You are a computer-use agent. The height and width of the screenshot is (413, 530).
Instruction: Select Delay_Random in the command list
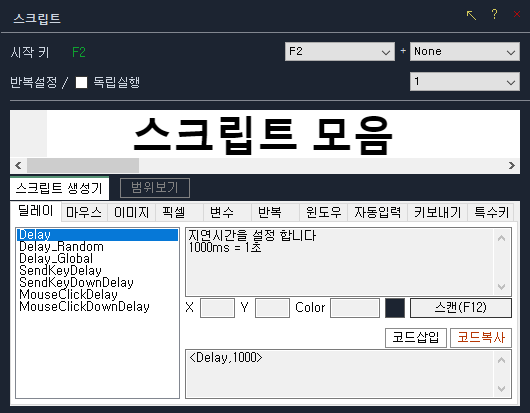pyautogui.click(x=97, y=247)
